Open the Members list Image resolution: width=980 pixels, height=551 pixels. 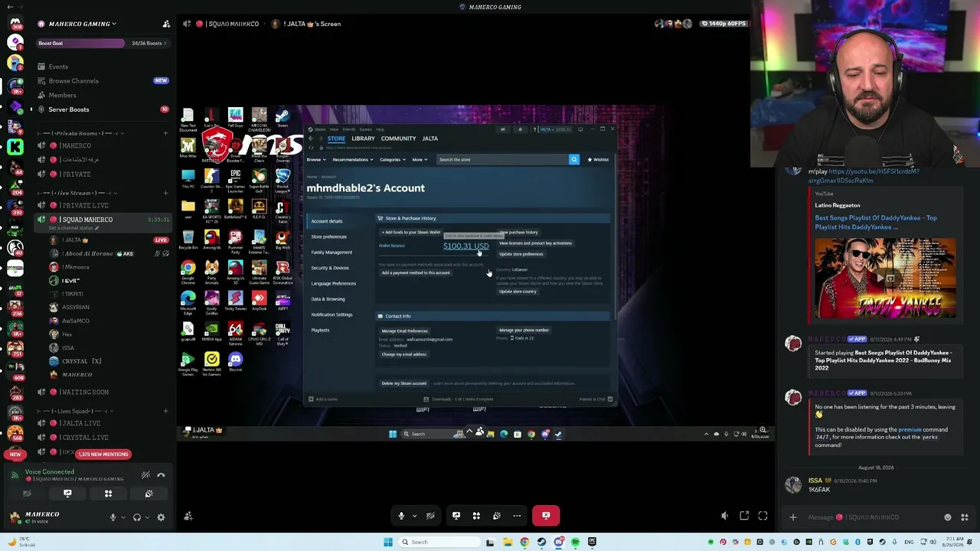pyautogui.click(x=62, y=96)
